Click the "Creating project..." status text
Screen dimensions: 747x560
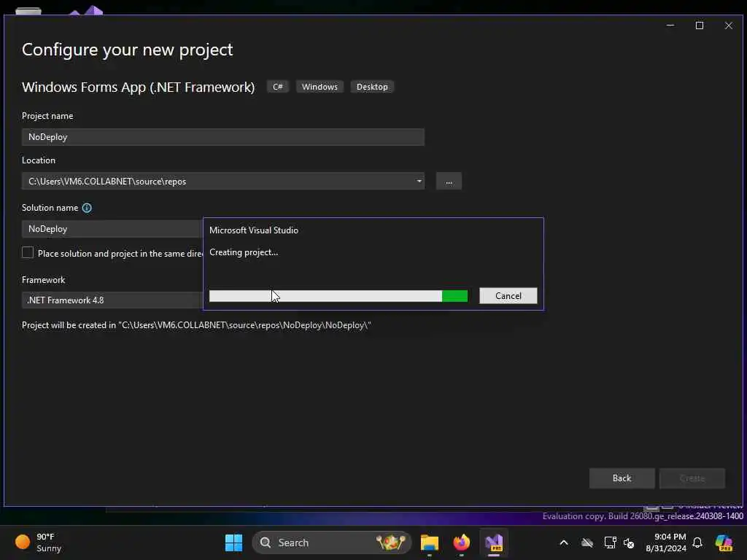click(244, 252)
